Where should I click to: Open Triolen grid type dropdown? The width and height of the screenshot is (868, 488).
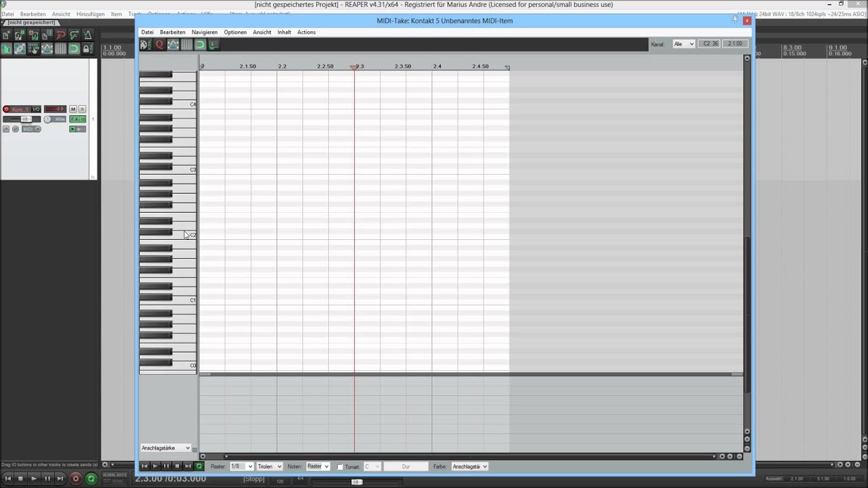(x=269, y=466)
